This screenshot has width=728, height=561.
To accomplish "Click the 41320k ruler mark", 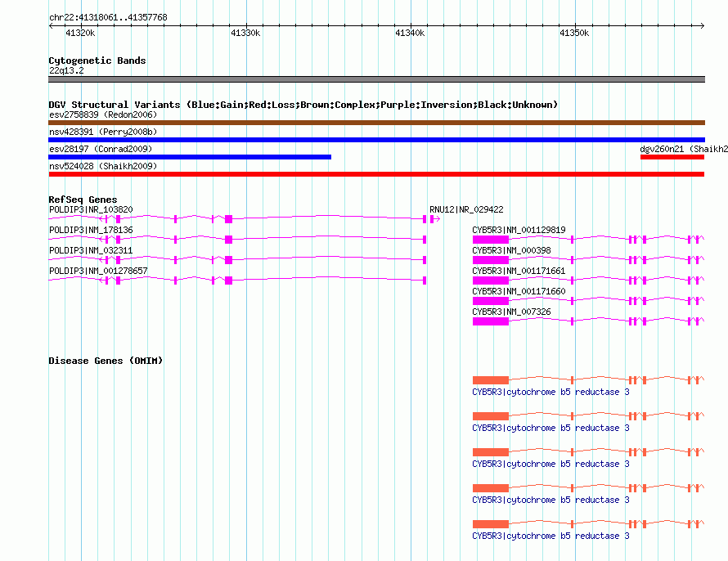I will click(x=80, y=33).
